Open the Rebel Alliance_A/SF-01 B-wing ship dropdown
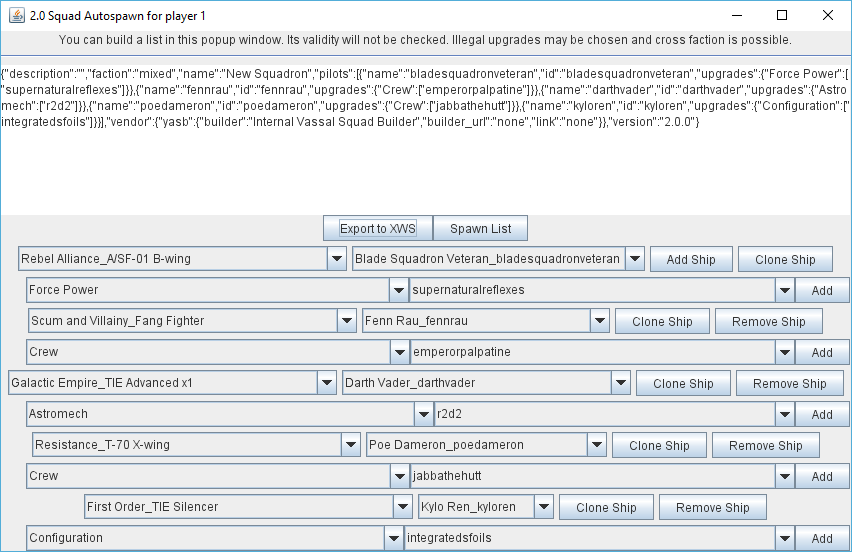Image resolution: width=852 pixels, height=552 pixels. coord(182,259)
